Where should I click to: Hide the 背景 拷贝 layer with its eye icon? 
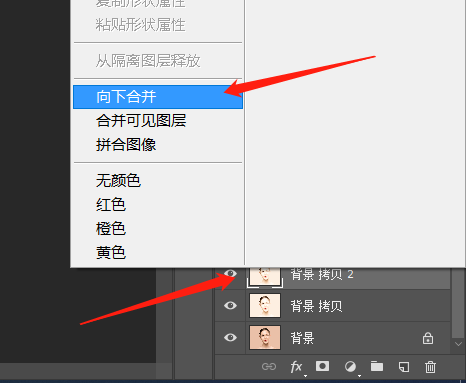tap(230, 306)
